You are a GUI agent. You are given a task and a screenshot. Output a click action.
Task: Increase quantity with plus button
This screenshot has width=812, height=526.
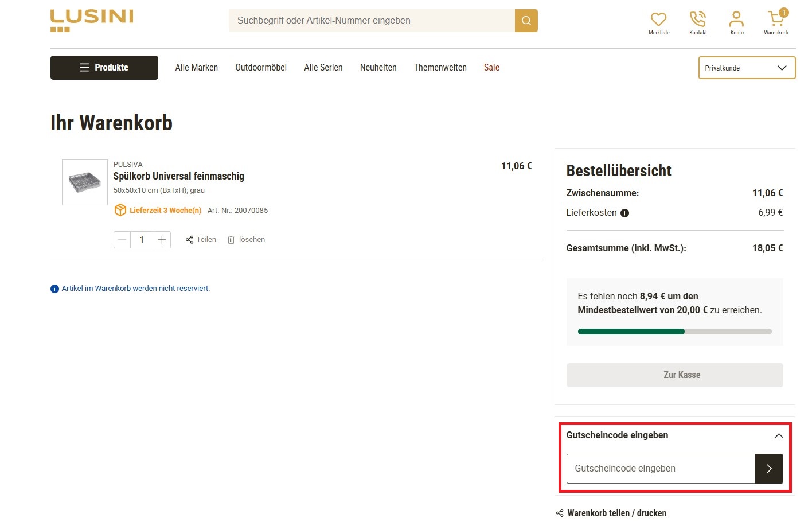click(x=162, y=240)
